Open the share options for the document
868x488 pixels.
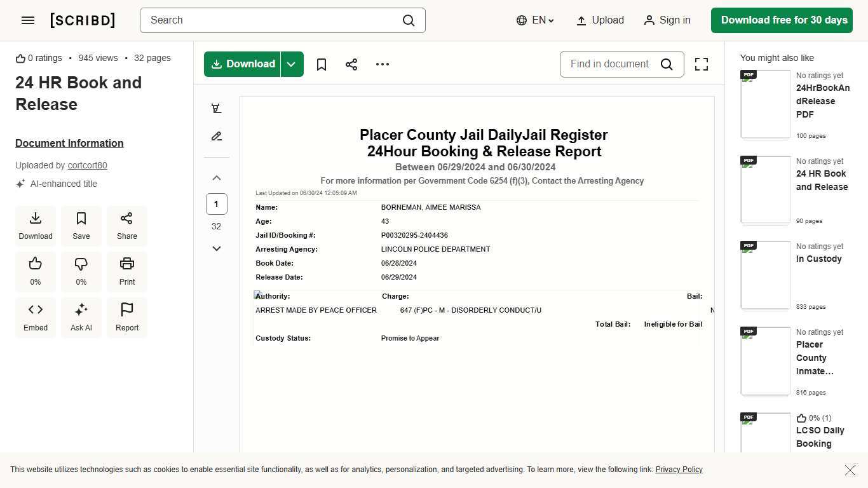point(351,64)
